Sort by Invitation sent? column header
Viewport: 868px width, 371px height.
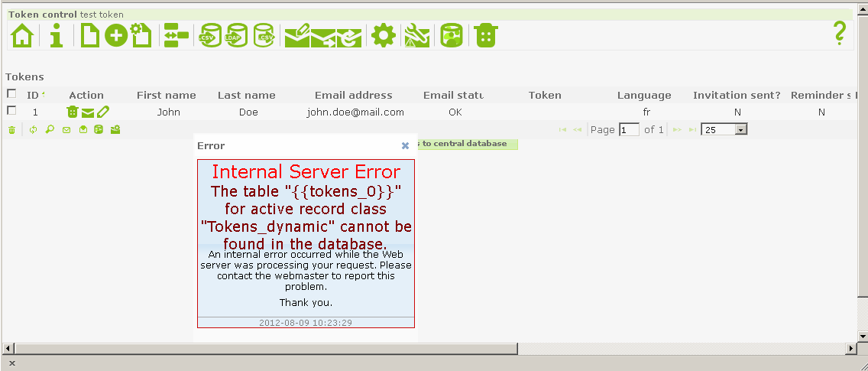pyautogui.click(x=737, y=96)
